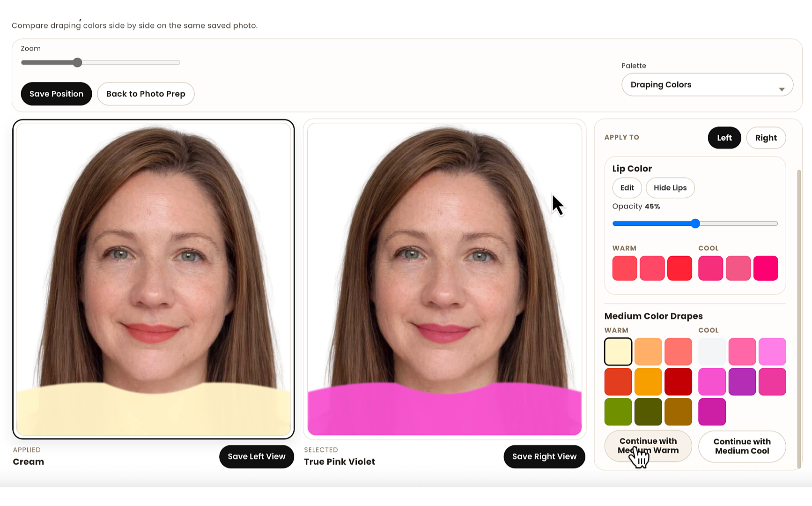Pick the first warm lip color
This screenshot has width=812, height=506.
click(624, 268)
